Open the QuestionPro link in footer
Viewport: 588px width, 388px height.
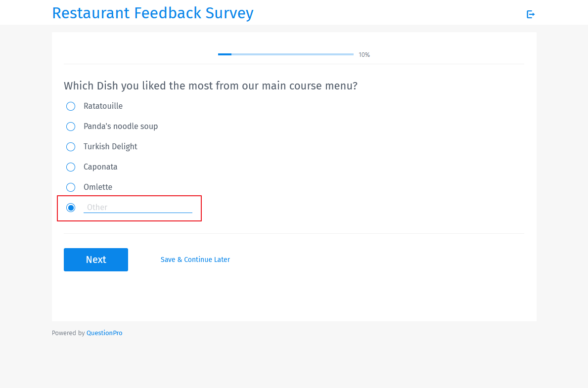pyautogui.click(x=104, y=333)
